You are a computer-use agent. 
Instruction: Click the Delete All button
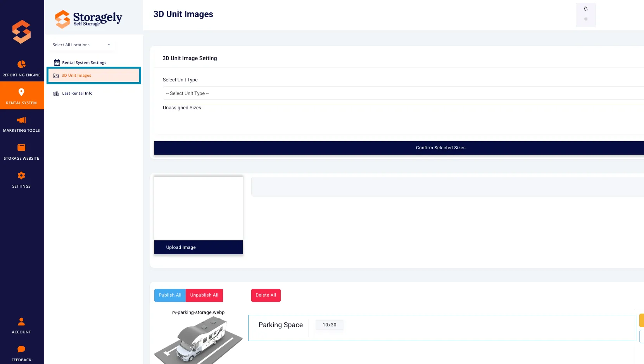coord(266,295)
